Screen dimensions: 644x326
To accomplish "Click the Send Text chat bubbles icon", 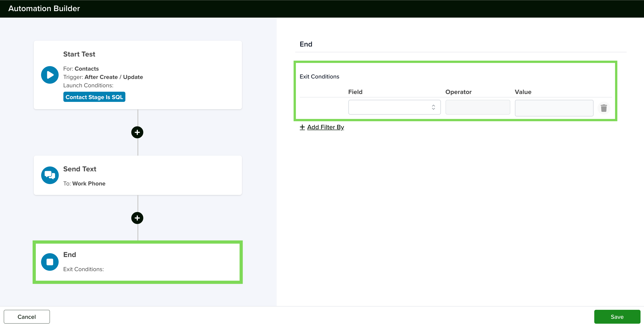I will point(50,175).
